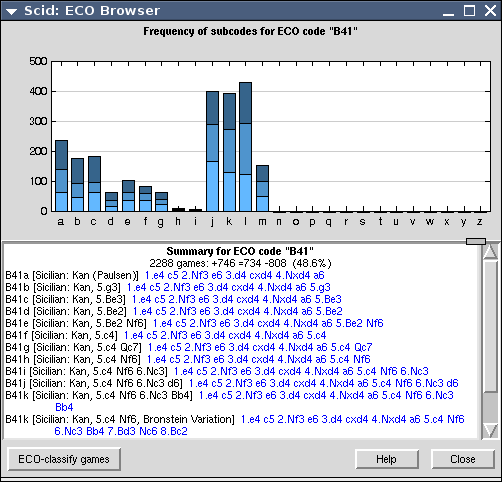Click the bar for subcode k
This screenshot has height=482, width=502.
pos(229,152)
